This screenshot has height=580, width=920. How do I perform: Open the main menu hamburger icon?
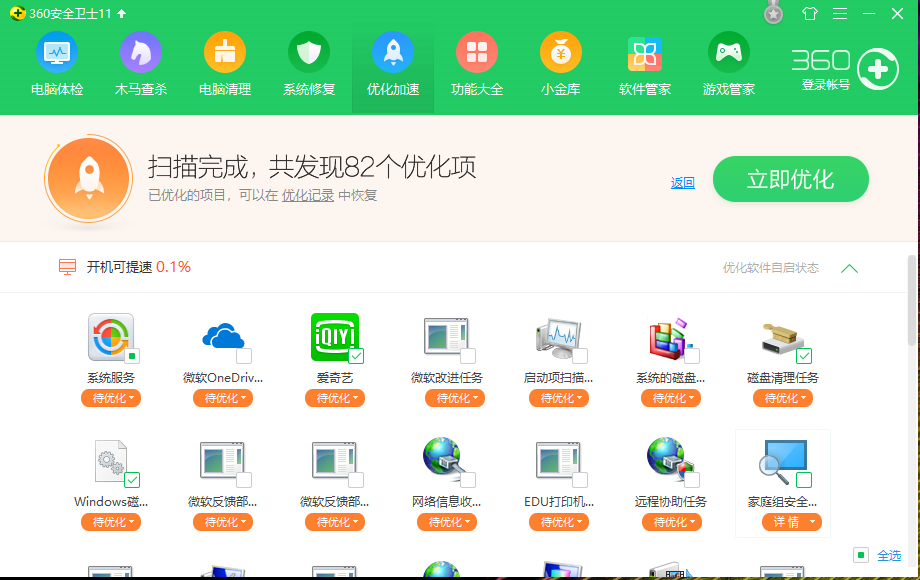coord(840,13)
